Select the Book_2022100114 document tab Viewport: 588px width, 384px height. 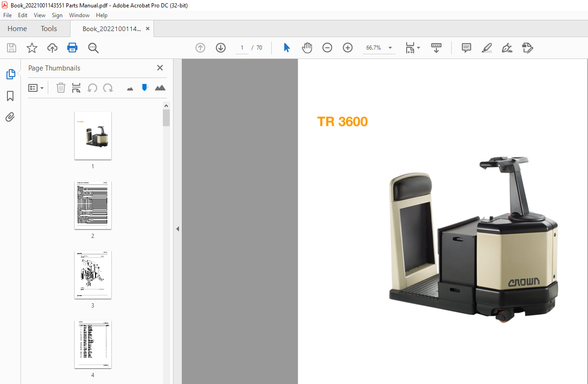tap(111, 29)
